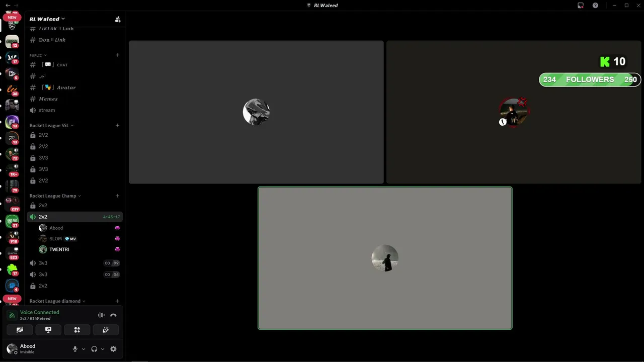The width and height of the screenshot is (644, 362).
Task: Open the Don Link channel
Action: coord(74,40)
